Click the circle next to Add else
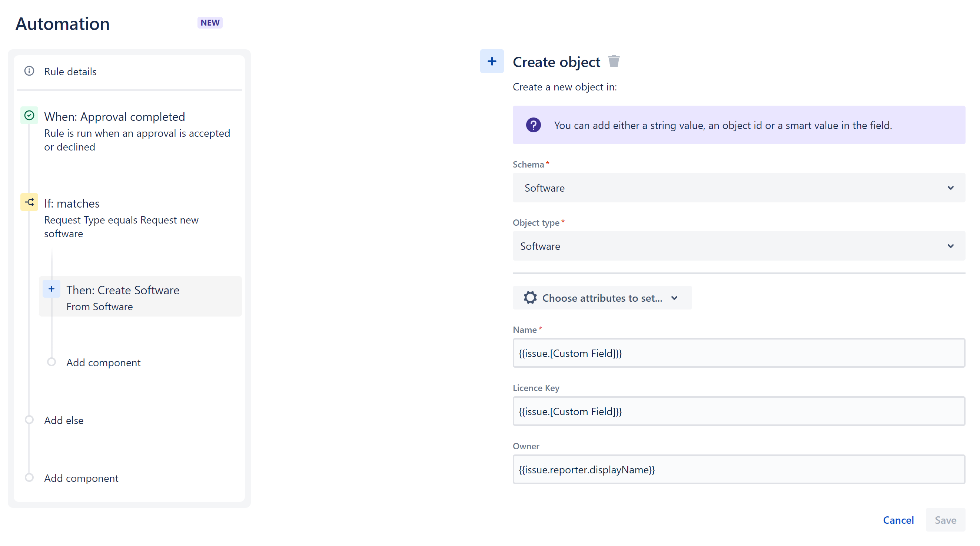Viewport: 980px width, 546px height. (x=29, y=419)
